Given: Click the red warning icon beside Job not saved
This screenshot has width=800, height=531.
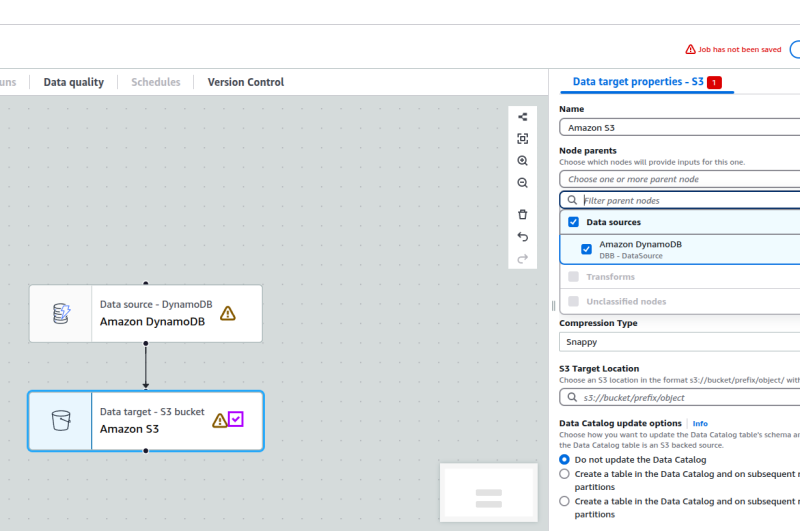Looking at the screenshot, I should [x=690, y=49].
